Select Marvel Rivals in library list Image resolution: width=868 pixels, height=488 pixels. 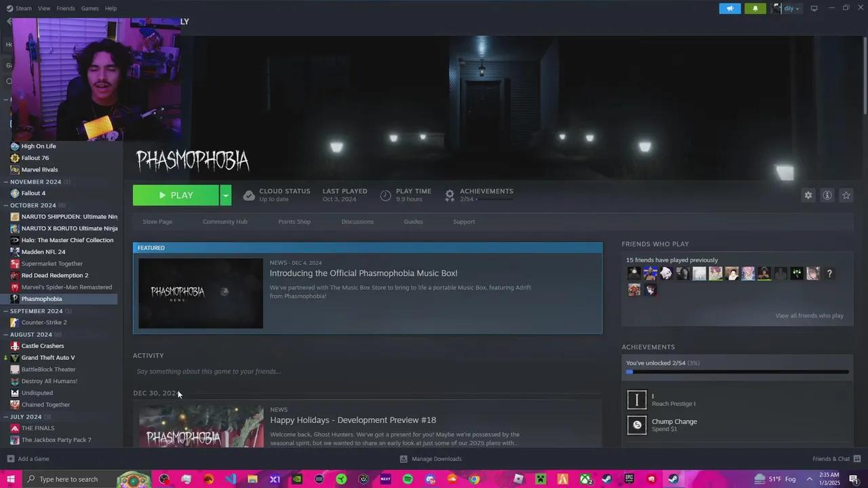coord(39,169)
